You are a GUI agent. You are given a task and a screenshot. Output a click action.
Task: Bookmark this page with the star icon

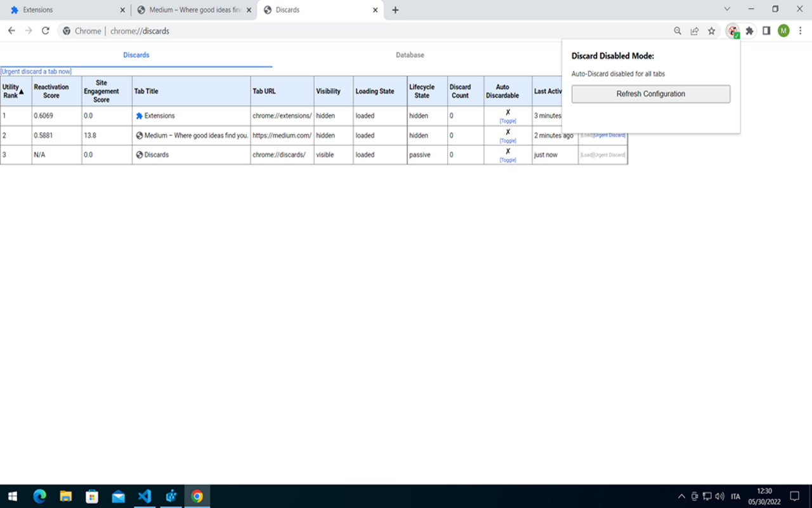coord(712,30)
